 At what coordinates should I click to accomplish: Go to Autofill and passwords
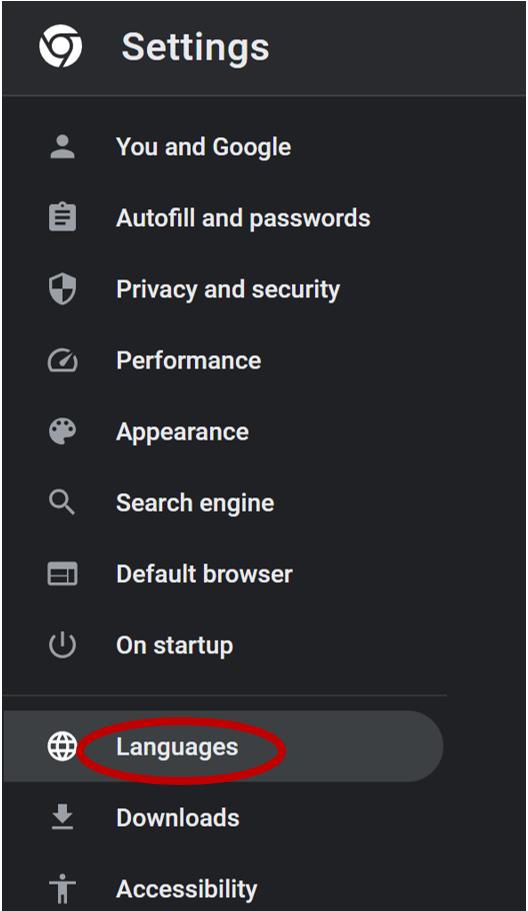tap(243, 218)
